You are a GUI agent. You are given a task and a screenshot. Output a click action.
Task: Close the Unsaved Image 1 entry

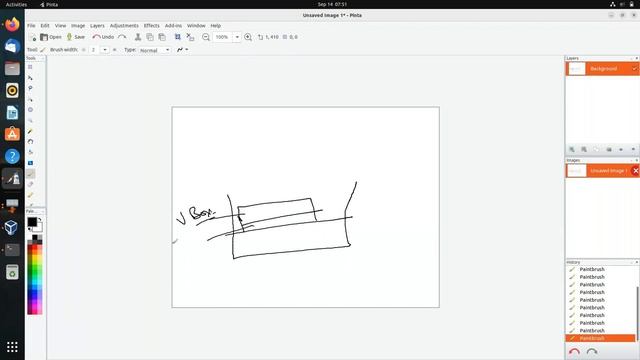635,171
